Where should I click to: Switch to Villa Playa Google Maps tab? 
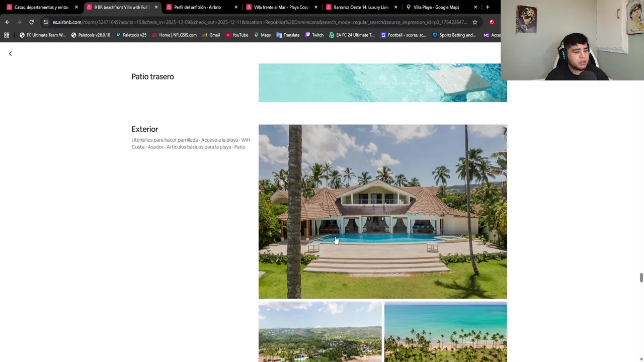(x=441, y=7)
